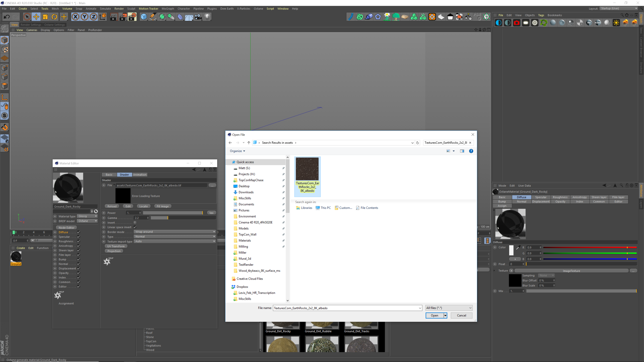Disable Linear space invert checkbox
644x362 pixels.
coord(135,227)
